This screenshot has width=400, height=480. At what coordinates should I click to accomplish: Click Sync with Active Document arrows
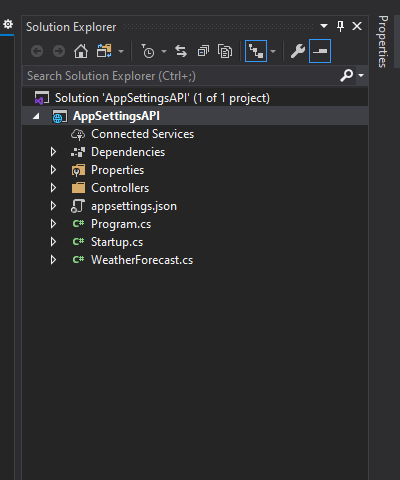[x=181, y=51]
